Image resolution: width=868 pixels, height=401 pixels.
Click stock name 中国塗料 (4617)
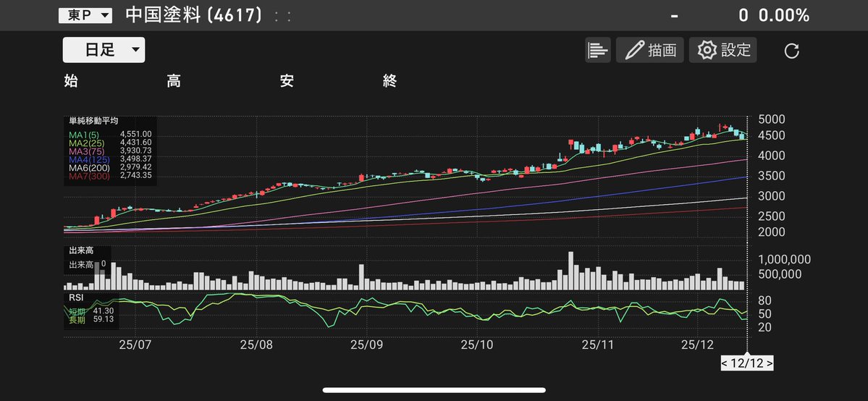(x=194, y=15)
